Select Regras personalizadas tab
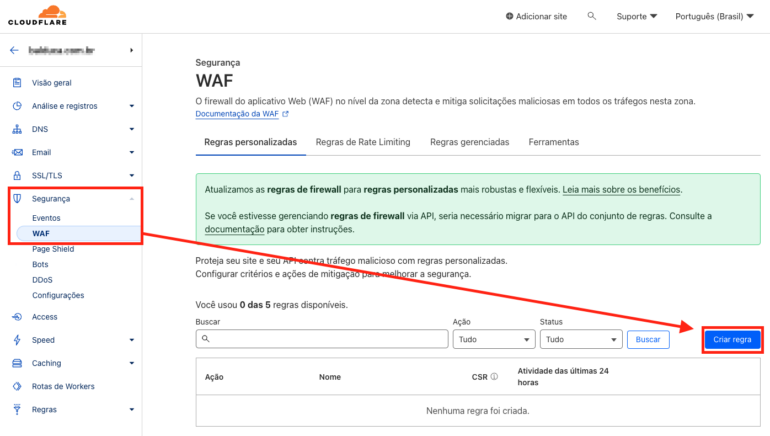The image size is (770, 436). (x=250, y=142)
